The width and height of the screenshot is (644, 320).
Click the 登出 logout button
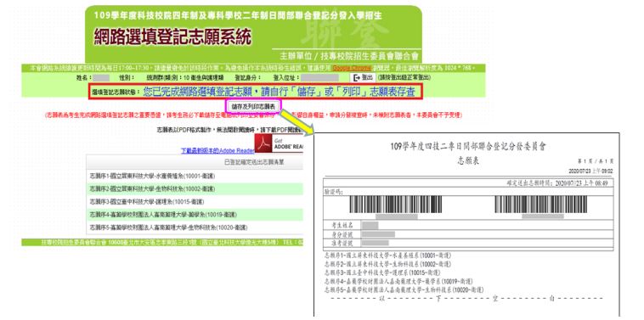pyautogui.click(x=363, y=77)
